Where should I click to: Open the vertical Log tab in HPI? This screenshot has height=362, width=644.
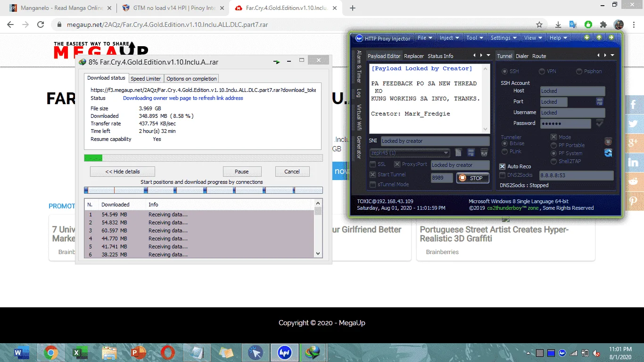[359, 93]
